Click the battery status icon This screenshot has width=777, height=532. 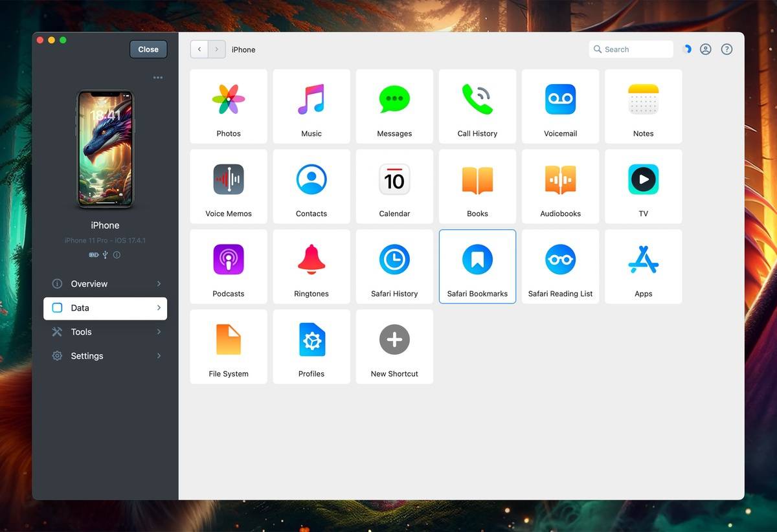[94, 255]
